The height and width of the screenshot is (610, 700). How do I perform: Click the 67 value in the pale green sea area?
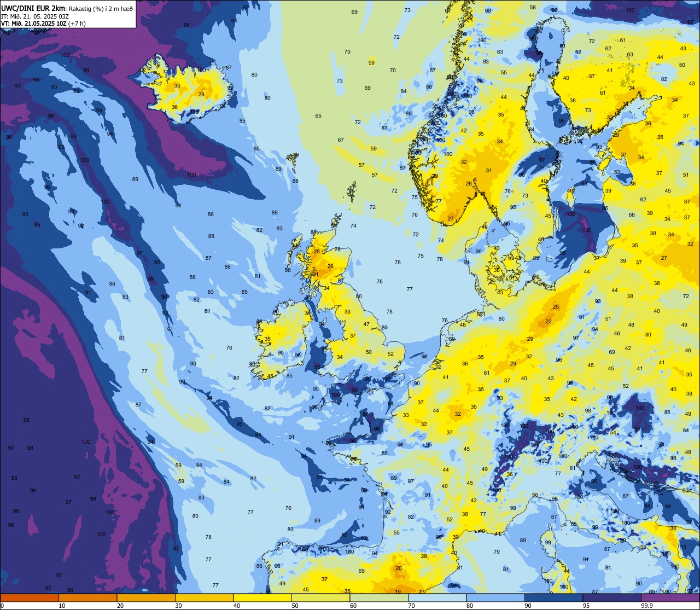tap(341, 140)
